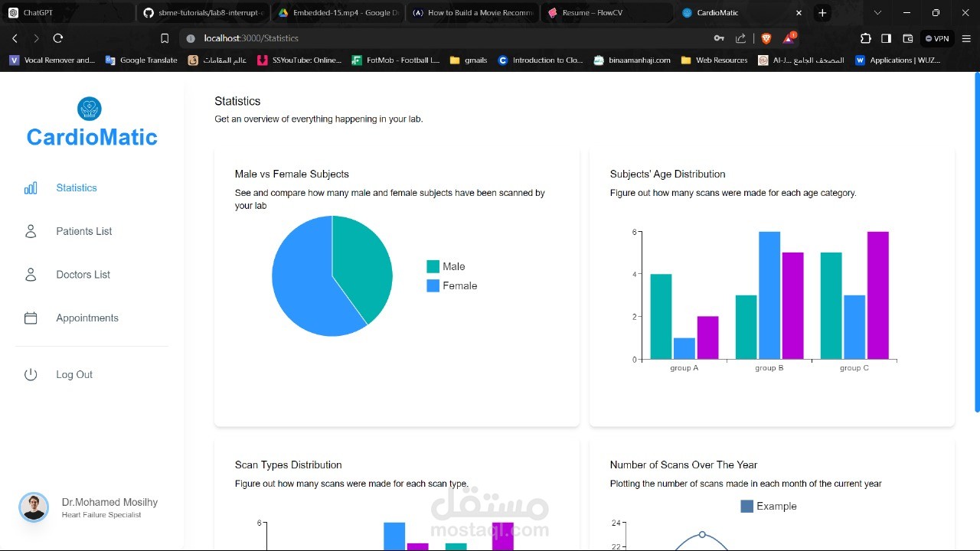Open the browser hamburger menu
This screenshot has width=980, height=551.
pyautogui.click(x=966, y=38)
